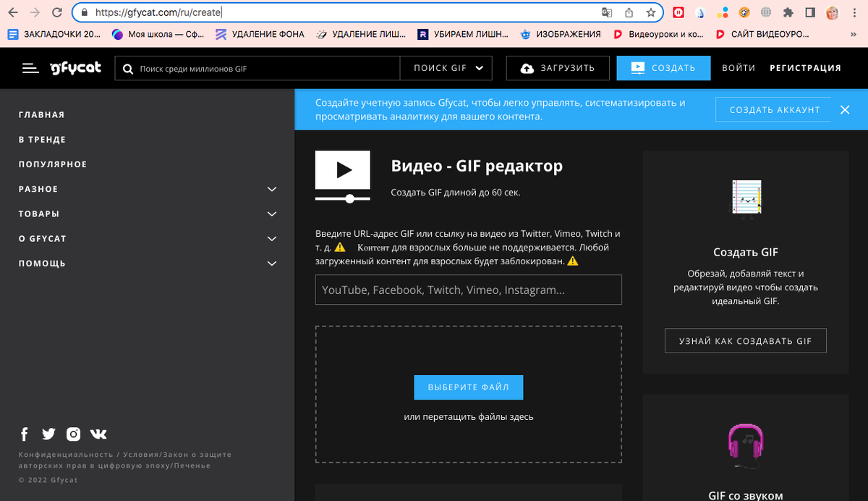Expand the ТОВАРЫ sidebar section
The height and width of the screenshot is (501, 868).
148,214
